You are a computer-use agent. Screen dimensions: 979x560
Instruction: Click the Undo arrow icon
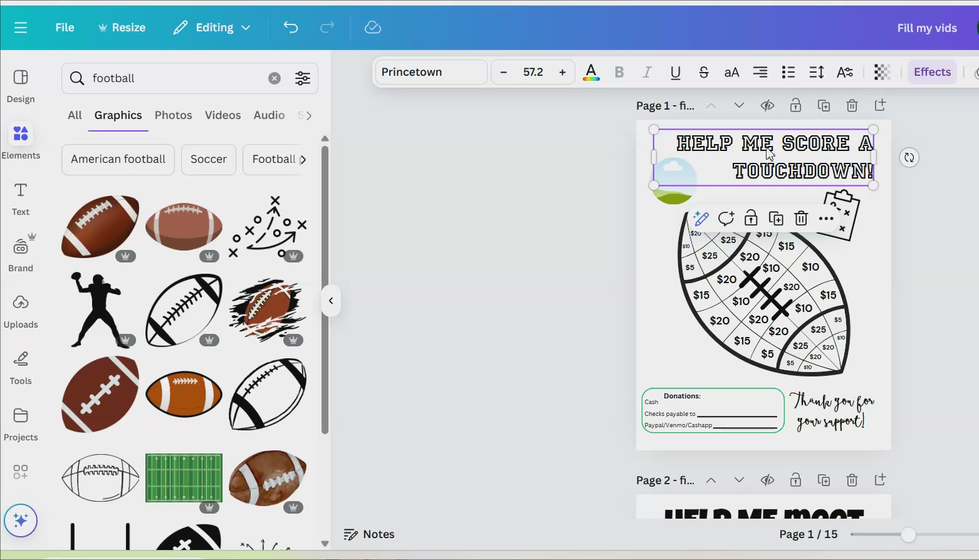point(291,28)
